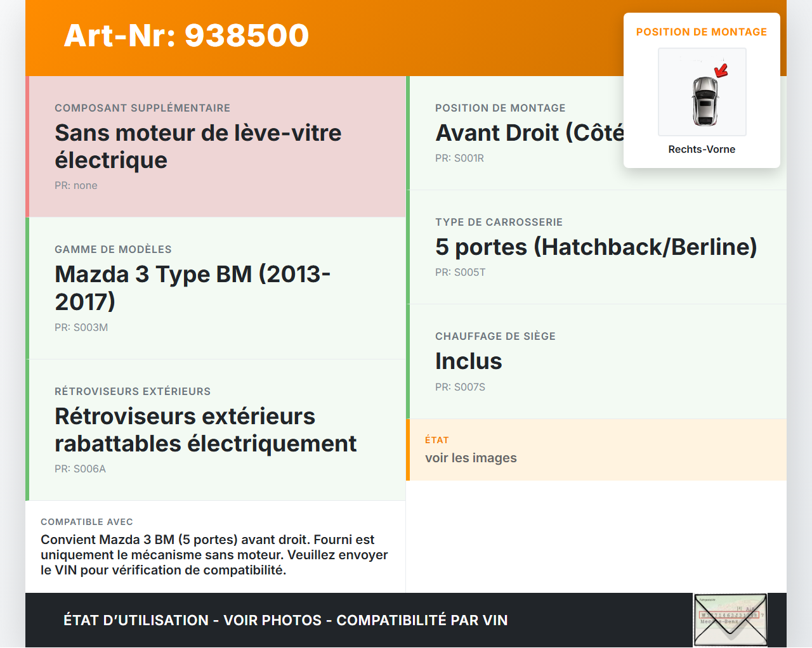Click the PR: S005T code
The width and height of the screenshot is (812, 648).
[x=460, y=273]
